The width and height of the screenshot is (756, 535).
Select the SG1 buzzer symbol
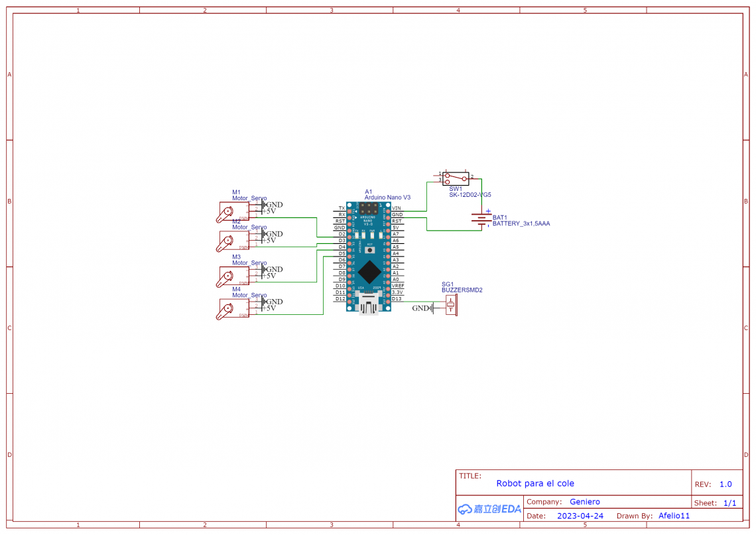click(x=450, y=306)
